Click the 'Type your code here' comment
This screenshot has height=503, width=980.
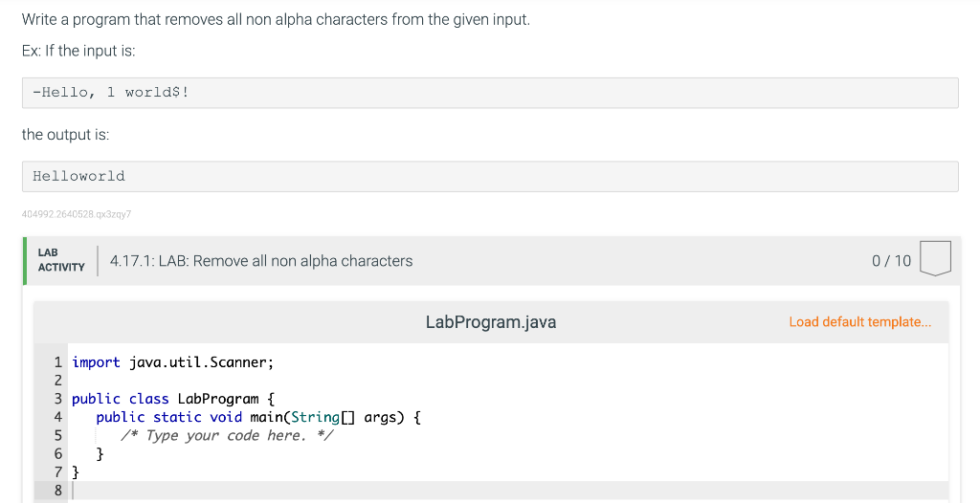click(x=227, y=435)
